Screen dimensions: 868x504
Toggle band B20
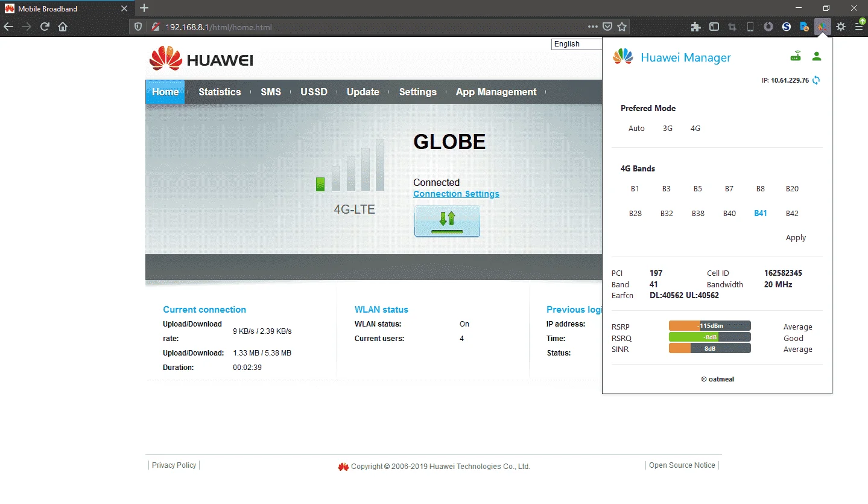[792, 189]
